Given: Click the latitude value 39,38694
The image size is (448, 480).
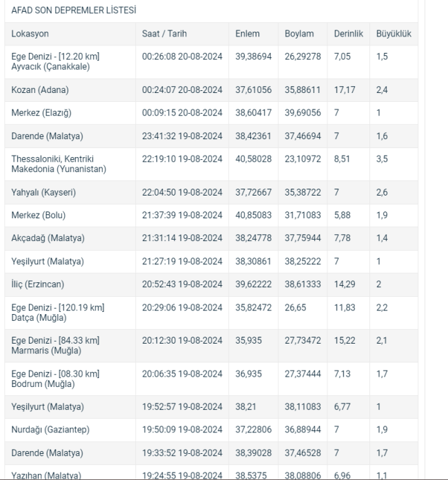Looking at the screenshot, I should click(x=254, y=56).
